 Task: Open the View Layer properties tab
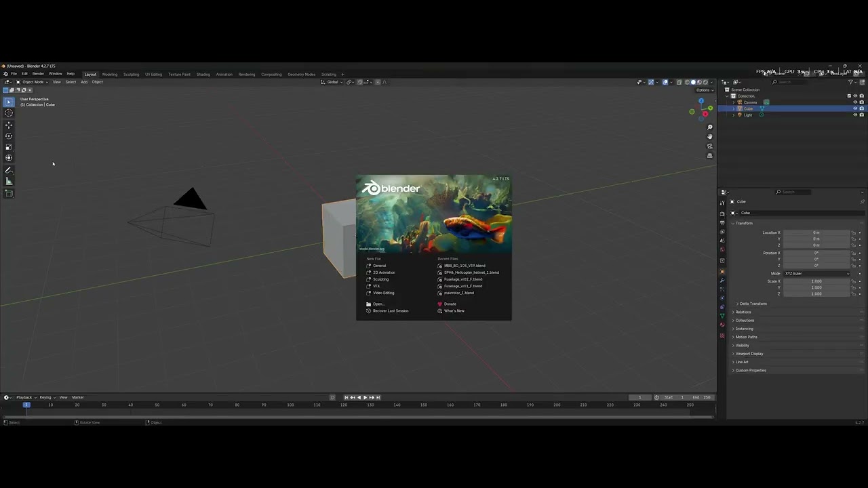pos(722,232)
